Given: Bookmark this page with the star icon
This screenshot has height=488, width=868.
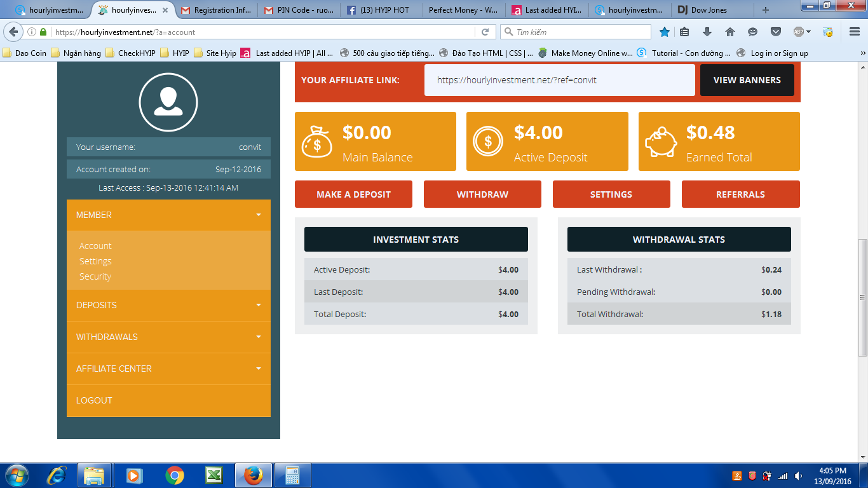Looking at the screenshot, I should tap(665, 32).
